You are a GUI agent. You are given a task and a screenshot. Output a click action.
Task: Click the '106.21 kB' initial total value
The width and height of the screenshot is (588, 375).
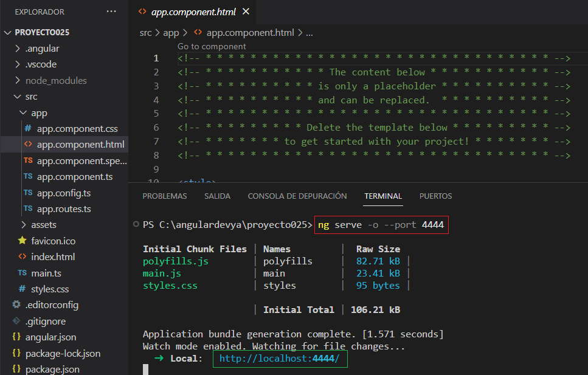[375, 310]
